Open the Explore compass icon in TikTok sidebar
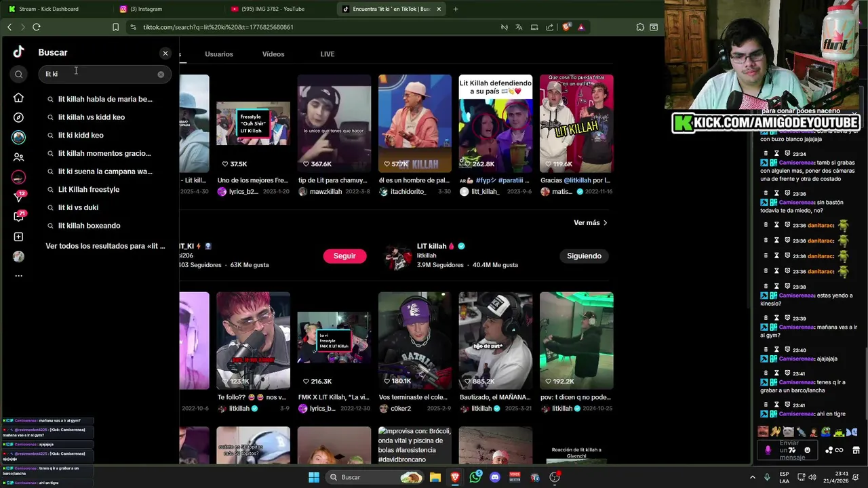Image resolution: width=868 pixels, height=488 pixels. coord(18,117)
